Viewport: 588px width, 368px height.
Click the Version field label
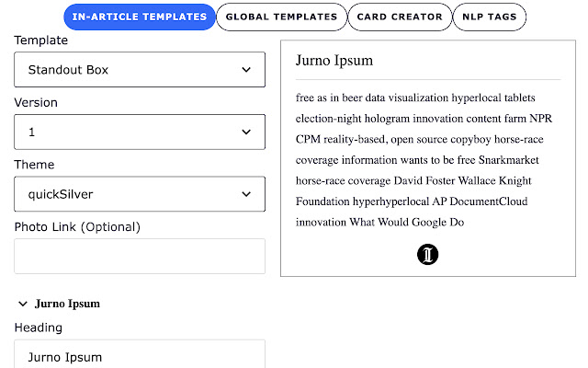[x=36, y=102]
